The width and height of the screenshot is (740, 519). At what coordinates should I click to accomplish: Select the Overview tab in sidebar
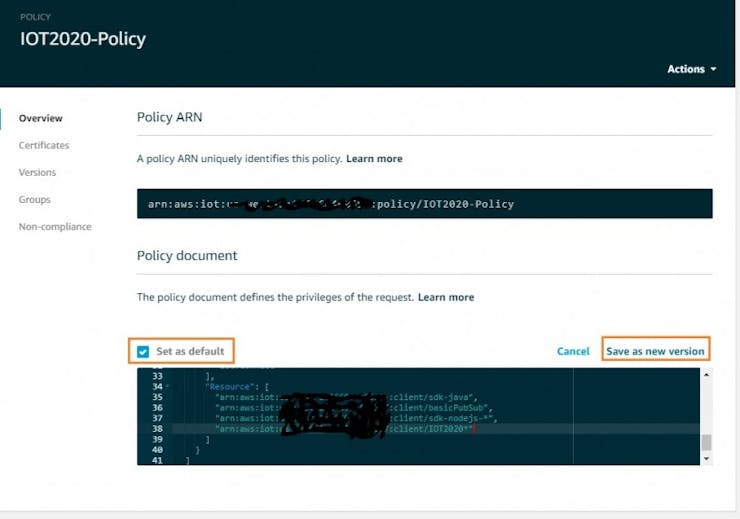tap(41, 118)
